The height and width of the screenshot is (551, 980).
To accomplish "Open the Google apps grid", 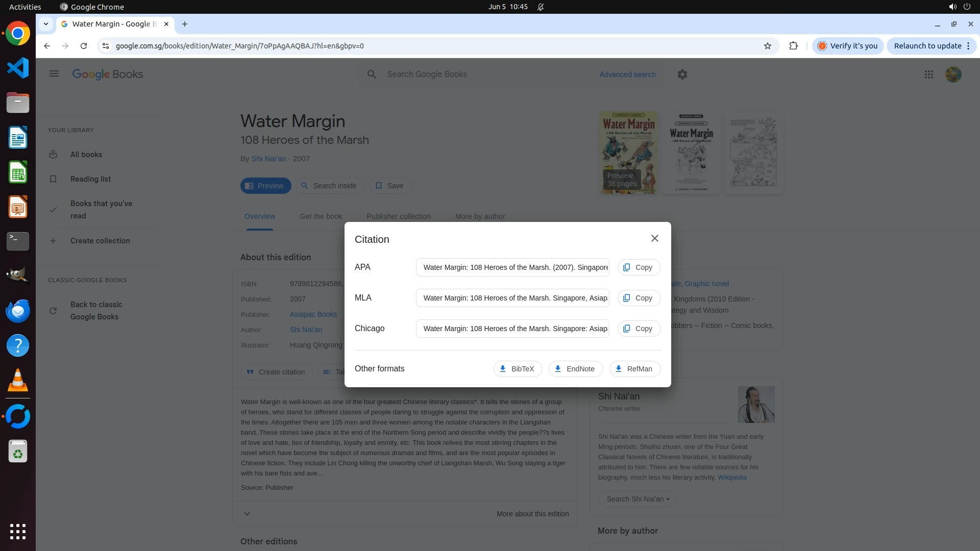I will point(928,74).
